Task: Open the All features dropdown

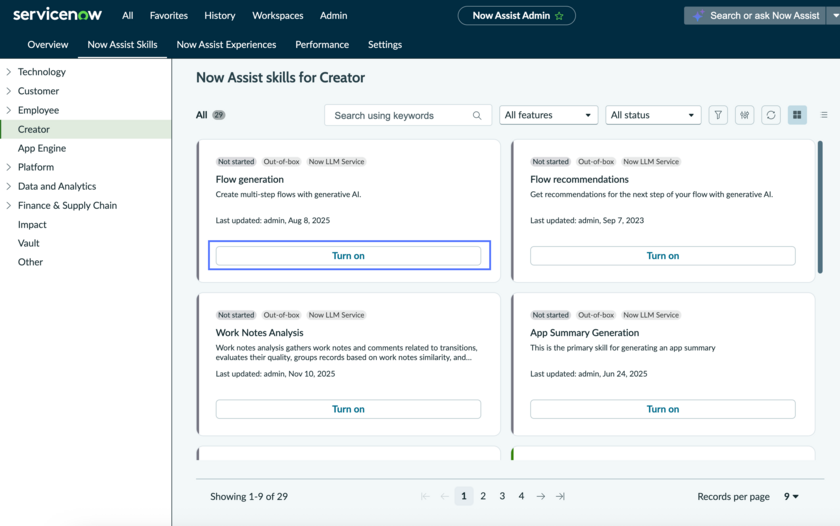Action: tap(549, 115)
